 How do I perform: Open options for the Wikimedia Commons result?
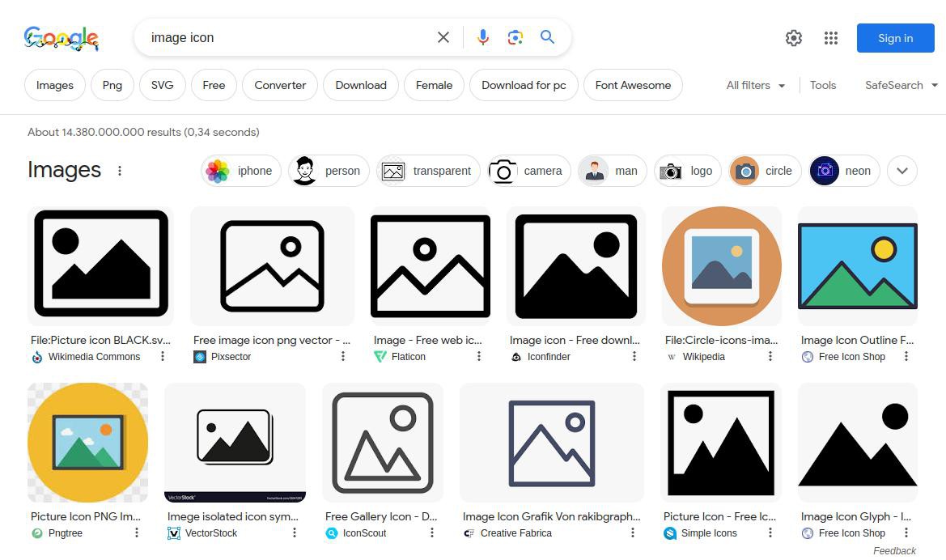pyautogui.click(x=163, y=357)
